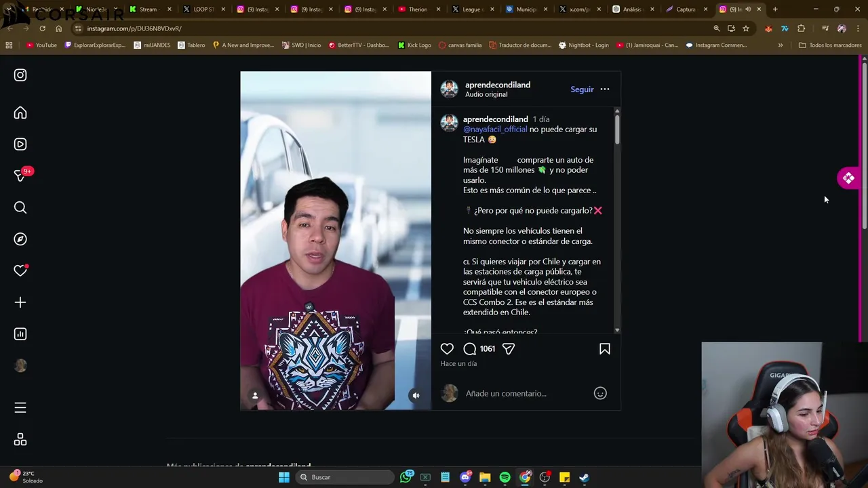Open Discord from taskbar
This screenshot has height=488, width=868.
click(465, 477)
